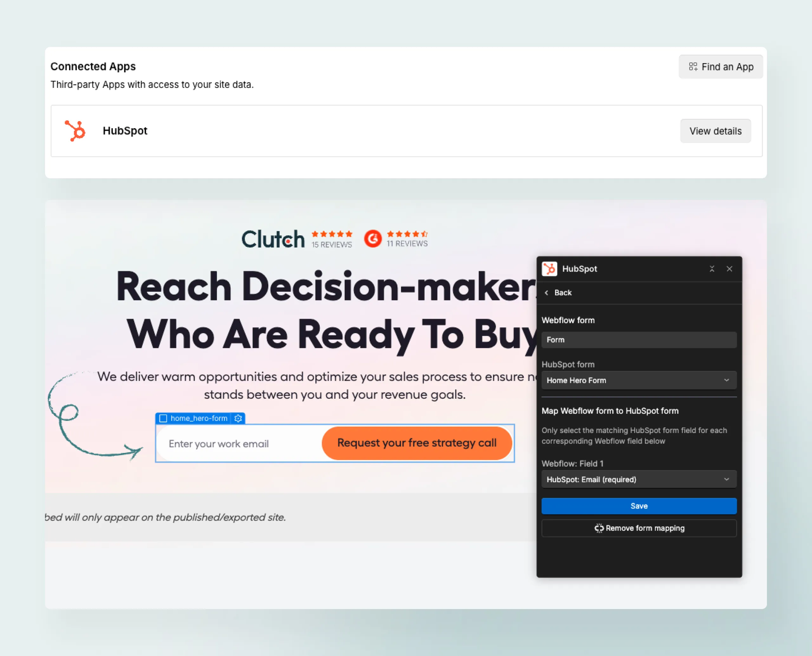Collapse the HubSpot panel with minimize icon
The height and width of the screenshot is (656, 812).
[711, 269]
